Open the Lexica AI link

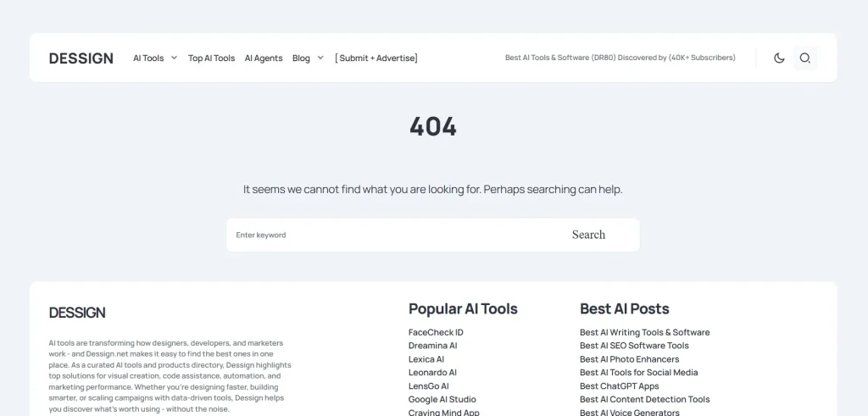point(426,359)
